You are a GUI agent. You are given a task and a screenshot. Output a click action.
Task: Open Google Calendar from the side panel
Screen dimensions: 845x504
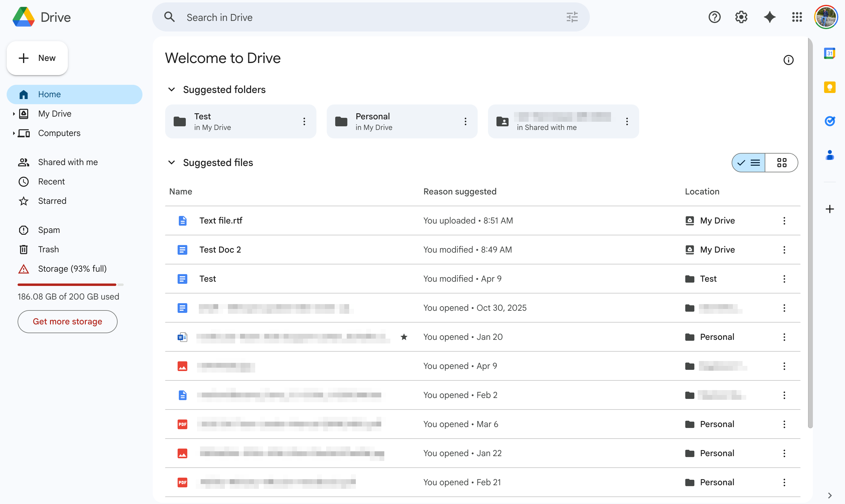[830, 53]
